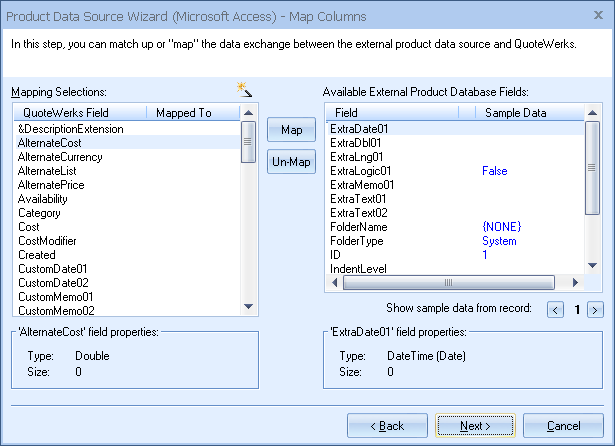Image resolution: width=615 pixels, height=446 pixels.
Task: Click the Mapped To column header
Action: click(x=184, y=113)
